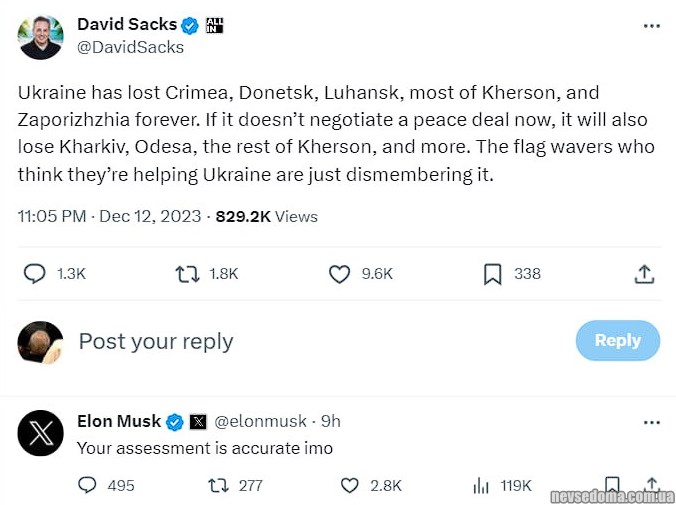Bookmark David Sacks' post

coord(492,274)
